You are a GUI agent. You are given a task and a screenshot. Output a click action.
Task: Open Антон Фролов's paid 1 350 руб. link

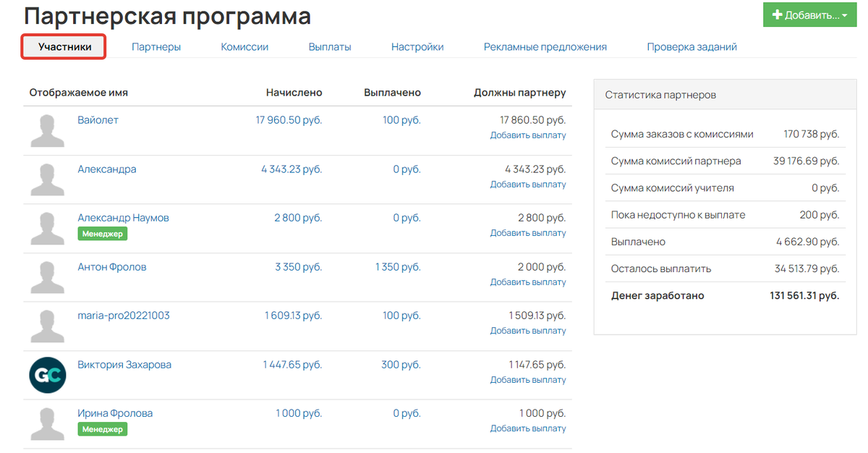398,267
